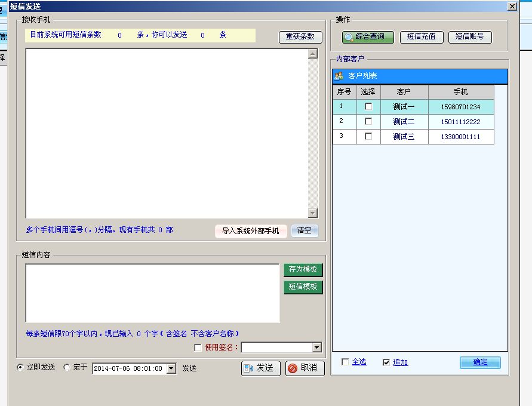Click the 手机 column header
The image size is (532, 406).
pyautogui.click(x=460, y=92)
